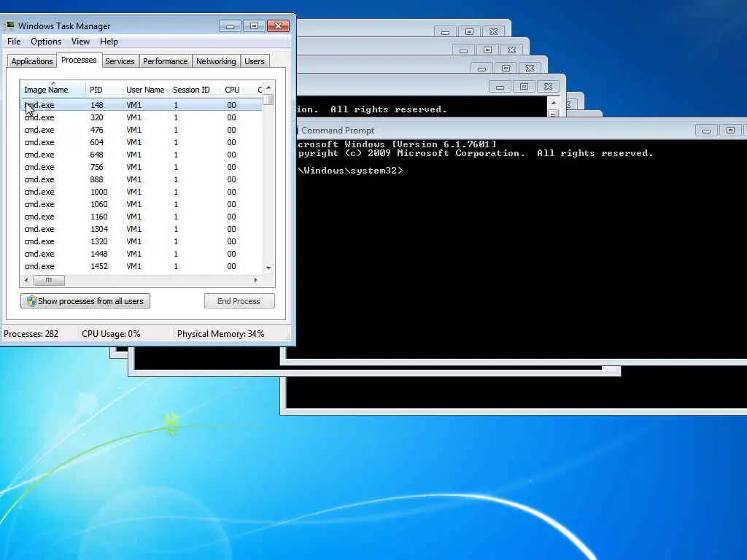The image size is (747, 560).
Task: Click the horizontal scroll left arrow
Action: click(x=26, y=280)
